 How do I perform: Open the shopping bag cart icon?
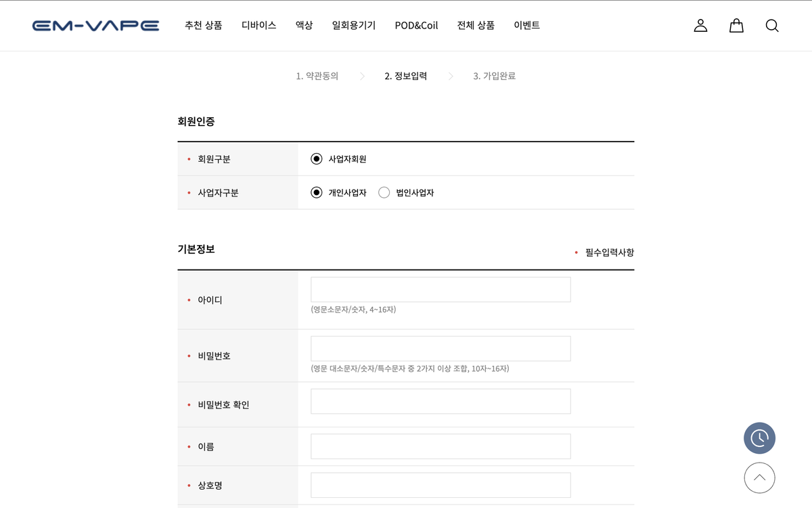pos(736,26)
